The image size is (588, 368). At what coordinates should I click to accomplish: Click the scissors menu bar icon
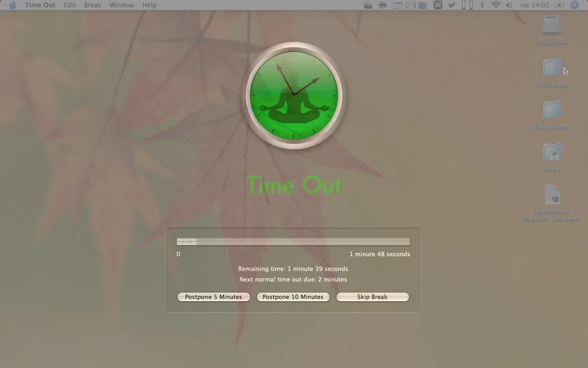(438, 5)
